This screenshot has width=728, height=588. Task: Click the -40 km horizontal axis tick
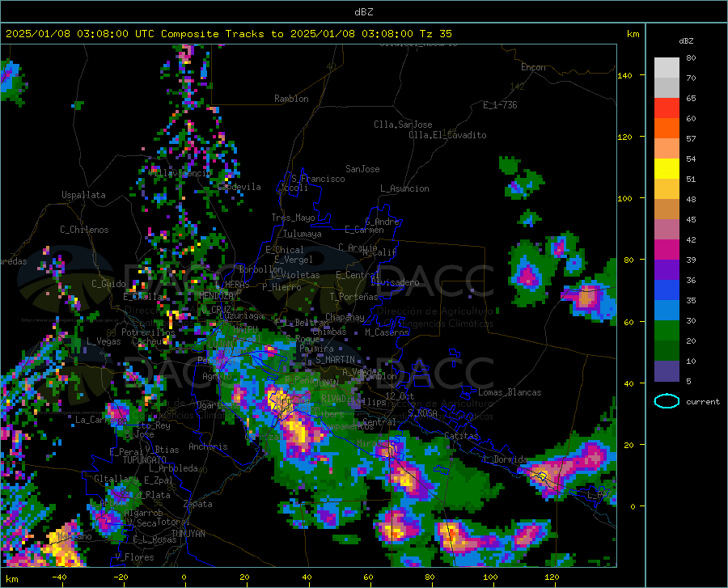coord(59,577)
